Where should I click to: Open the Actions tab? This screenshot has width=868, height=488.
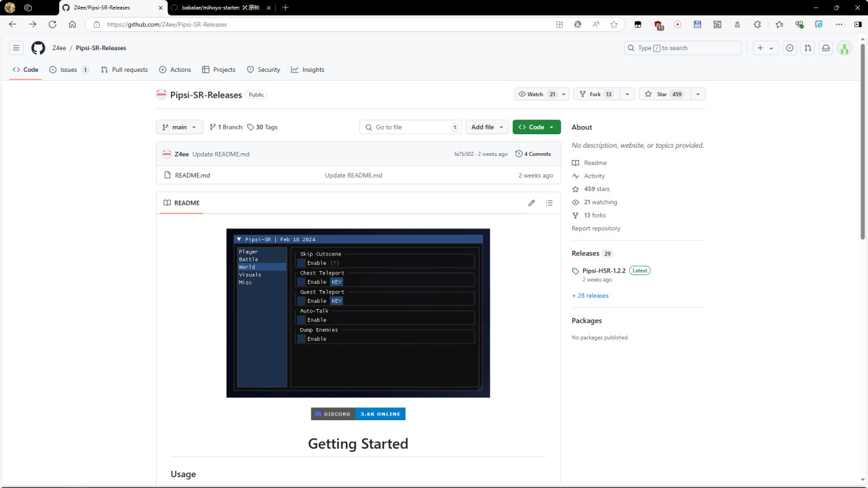click(x=175, y=70)
